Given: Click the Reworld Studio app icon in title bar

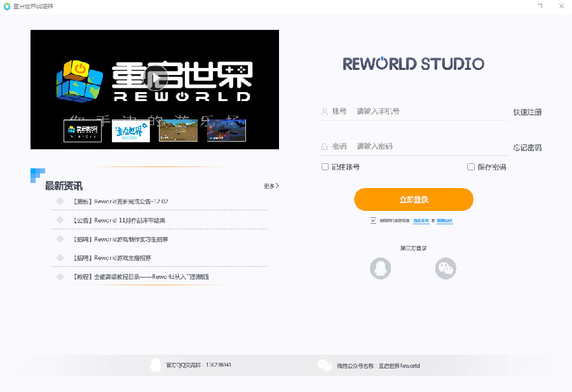Looking at the screenshot, I should coord(6,6).
